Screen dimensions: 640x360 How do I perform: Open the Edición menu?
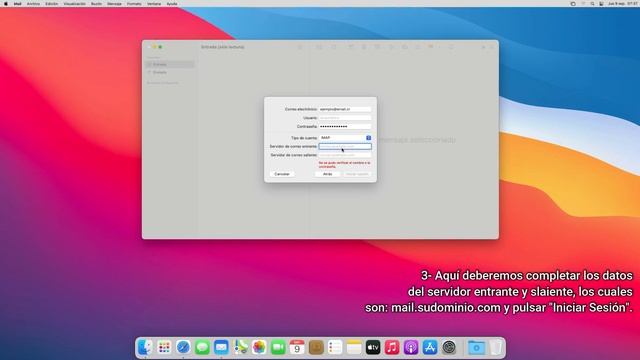[x=51, y=4]
